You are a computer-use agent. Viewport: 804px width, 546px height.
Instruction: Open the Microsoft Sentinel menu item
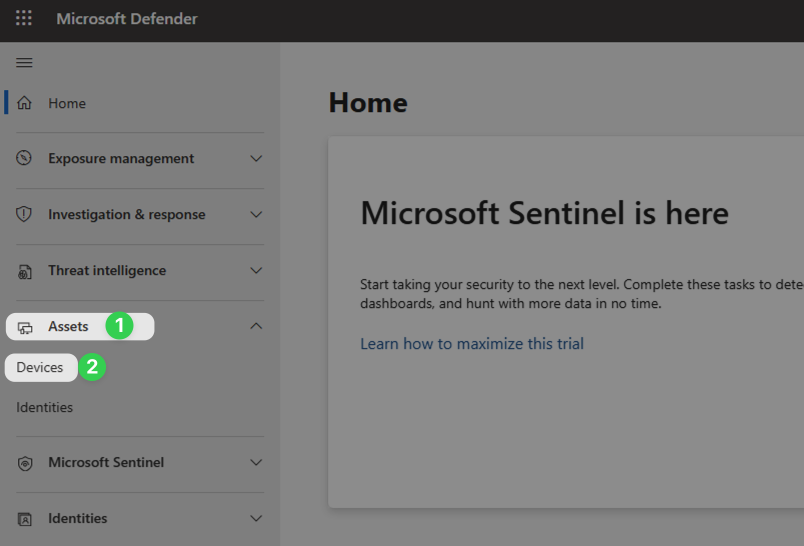(x=106, y=462)
